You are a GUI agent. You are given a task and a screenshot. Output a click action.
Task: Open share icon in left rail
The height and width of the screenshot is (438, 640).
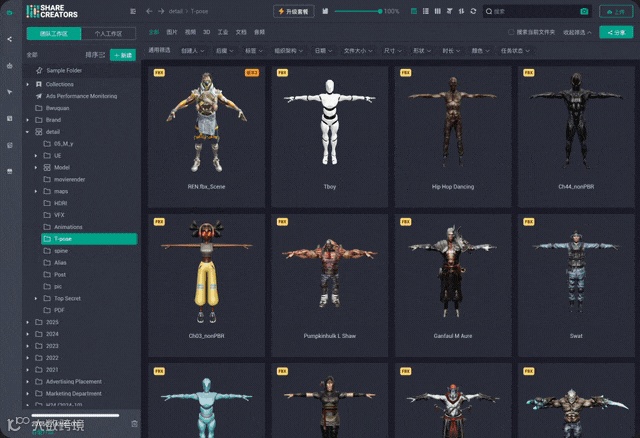(9, 39)
